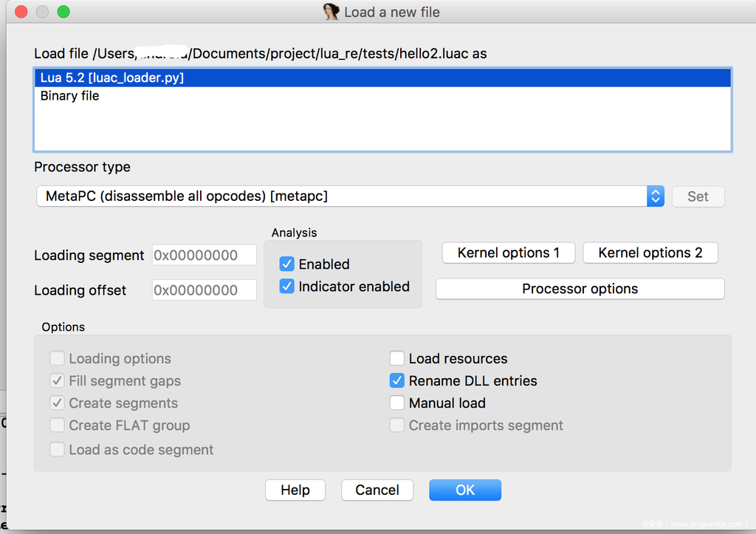The image size is (756, 534).
Task: Cancel the file loading dialog
Action: 377,490
